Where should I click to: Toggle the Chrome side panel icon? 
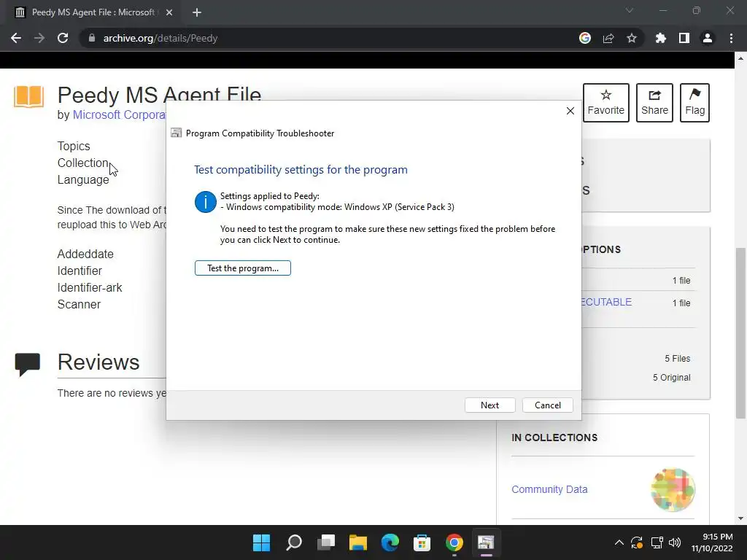click(684, 38)
